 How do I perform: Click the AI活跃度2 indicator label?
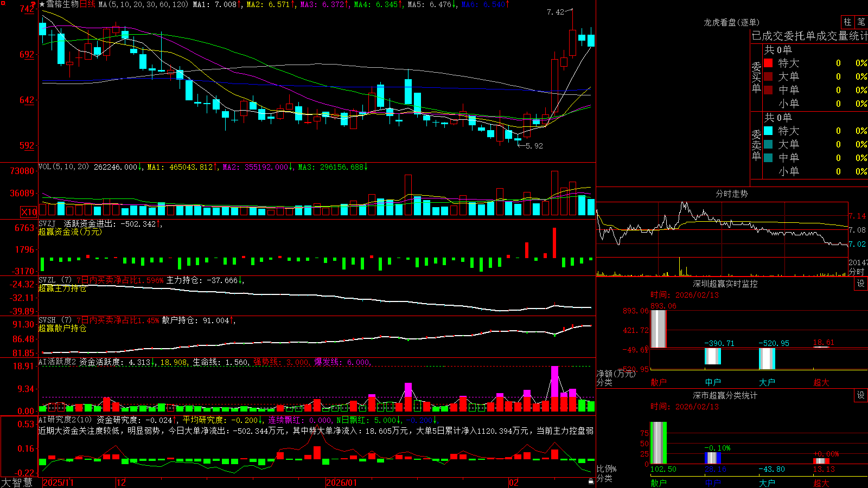click(57, 362)
